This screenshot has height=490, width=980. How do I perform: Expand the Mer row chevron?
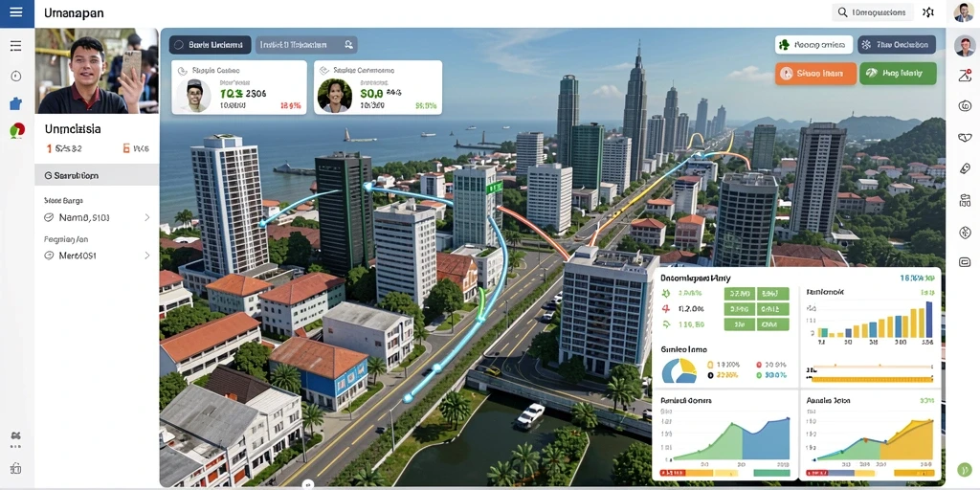[x=147, y=255]
